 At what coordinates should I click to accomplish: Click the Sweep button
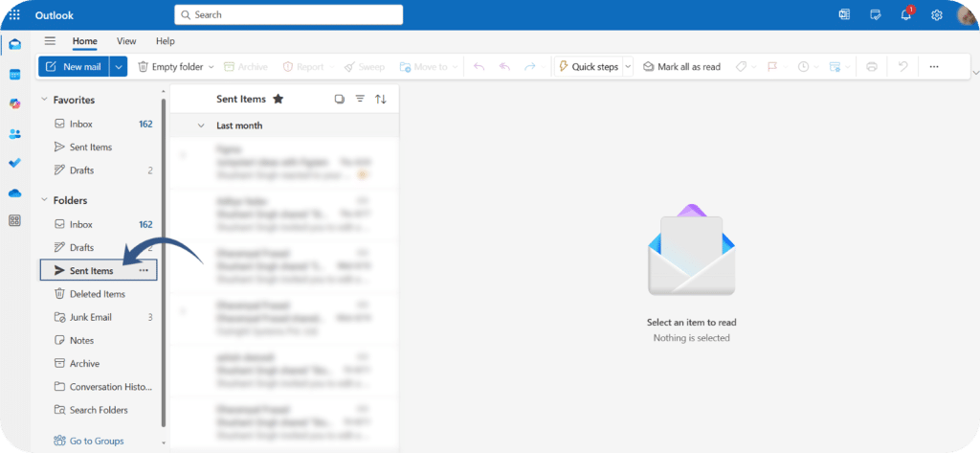coord(365,67)
